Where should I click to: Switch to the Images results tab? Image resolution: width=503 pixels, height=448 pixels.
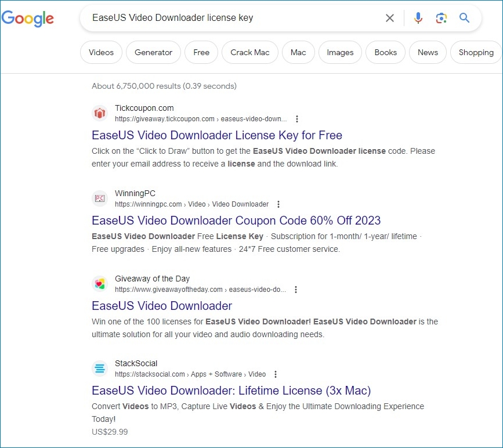click(340, 52)
